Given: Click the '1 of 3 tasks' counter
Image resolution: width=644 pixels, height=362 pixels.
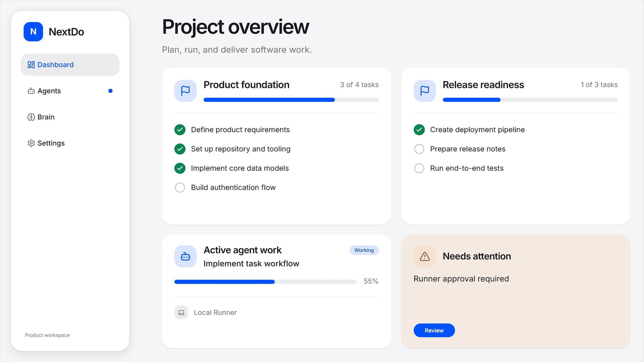Looking at the screenshot, I should pyautogui.click(x=599, y=85).
